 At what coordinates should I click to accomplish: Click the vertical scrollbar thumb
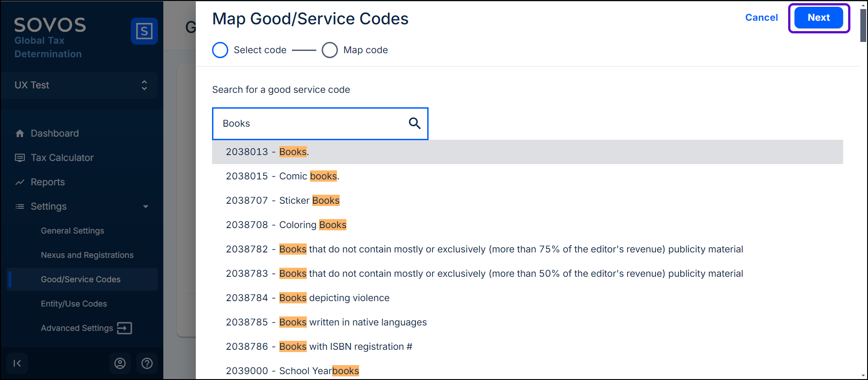click(863, 25)
